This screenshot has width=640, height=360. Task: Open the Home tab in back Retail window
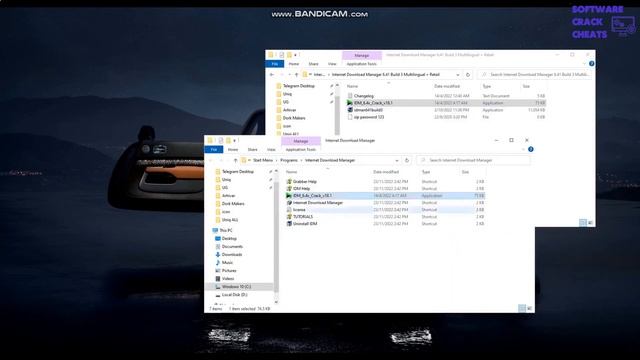(x=294, y=64)
